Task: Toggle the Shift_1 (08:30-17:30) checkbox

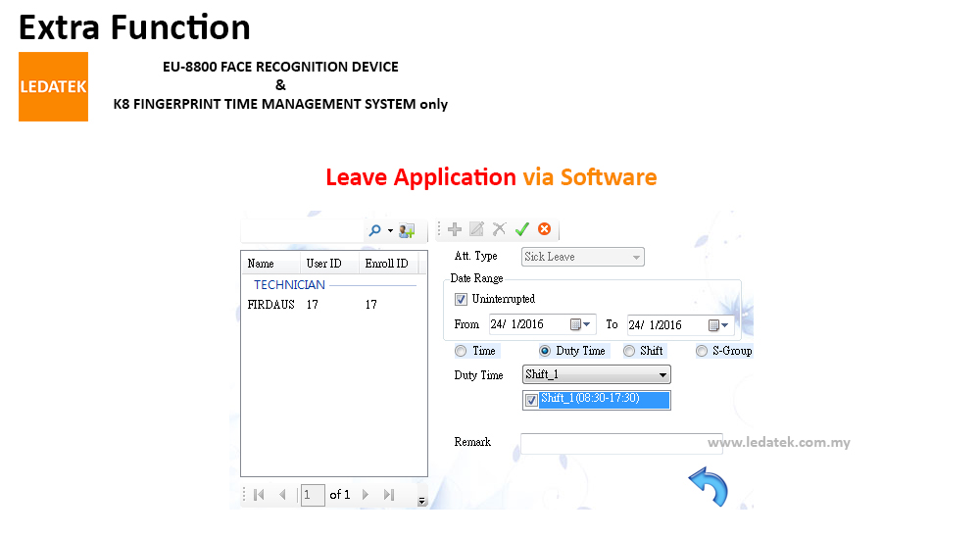Action: 531,400
